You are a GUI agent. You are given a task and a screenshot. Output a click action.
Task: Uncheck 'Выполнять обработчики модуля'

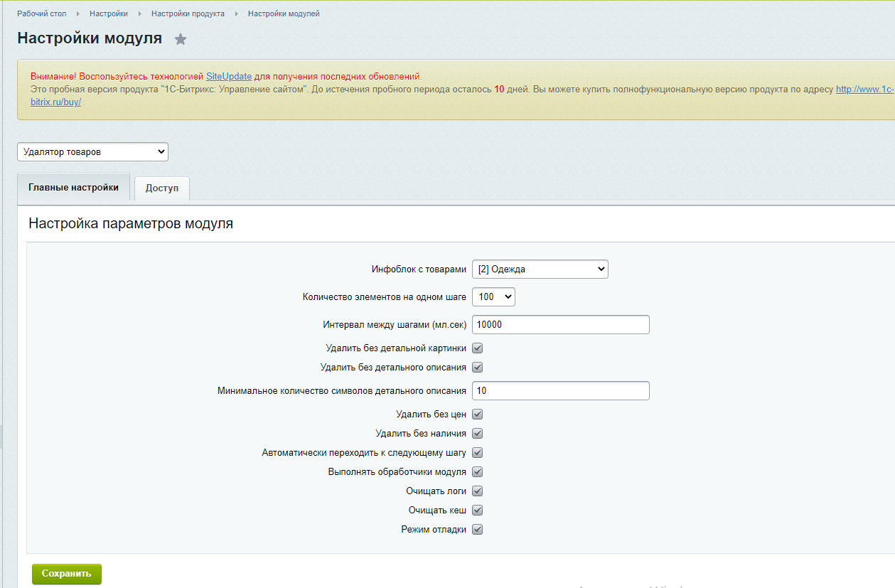(x=478, y=472)
